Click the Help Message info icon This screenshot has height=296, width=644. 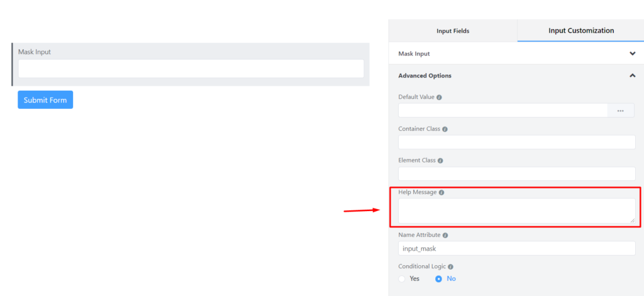[441, 193]
